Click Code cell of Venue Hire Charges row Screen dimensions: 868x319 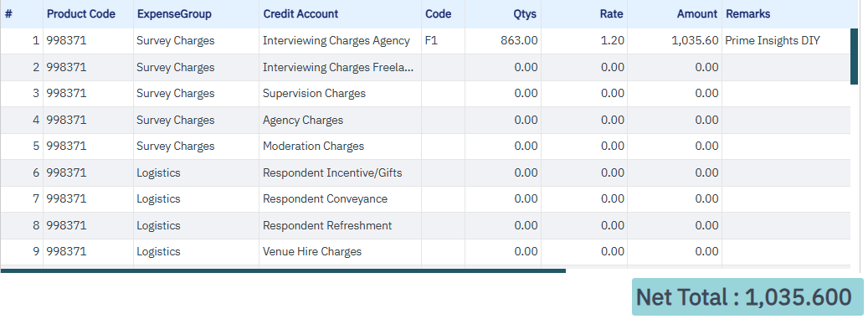(443, 251)
